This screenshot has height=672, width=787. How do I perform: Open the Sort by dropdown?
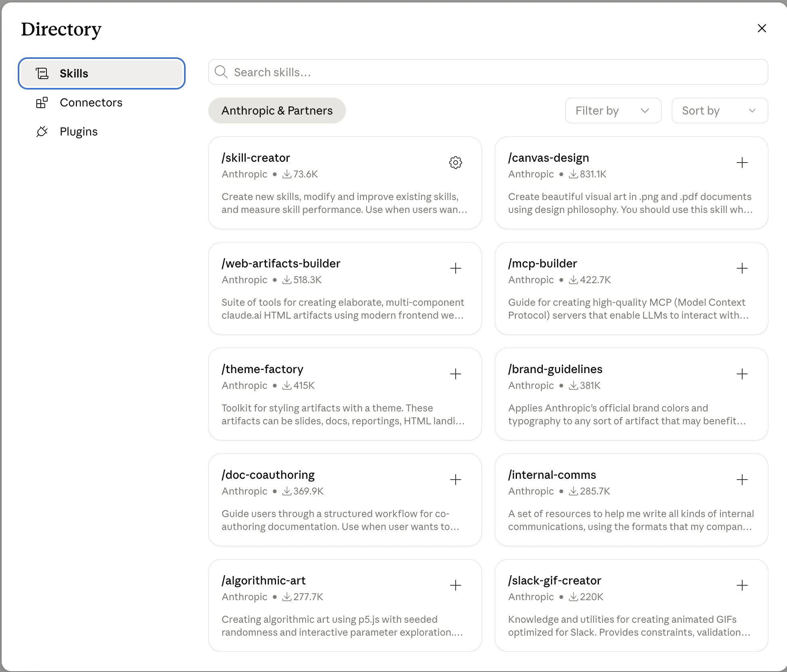(720, 111)
